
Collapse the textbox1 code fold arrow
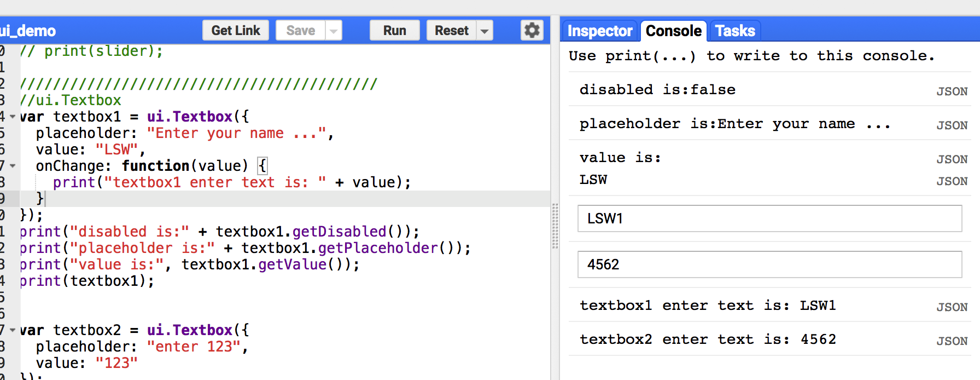tap(13, 117)
